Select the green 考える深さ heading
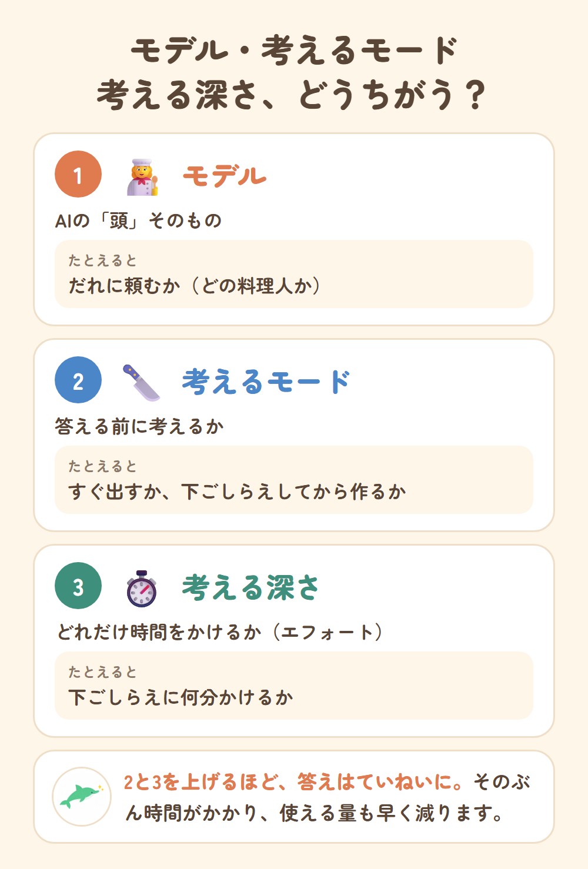 coord(250,587)
